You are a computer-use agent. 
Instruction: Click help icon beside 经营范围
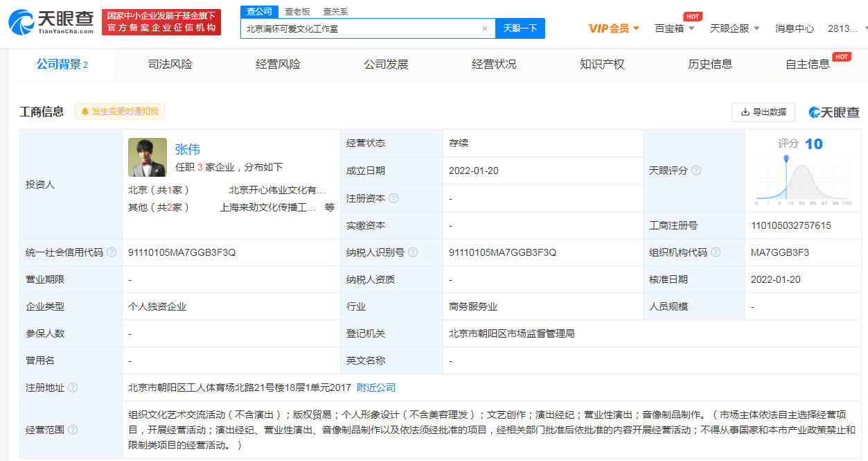(73, 430)
